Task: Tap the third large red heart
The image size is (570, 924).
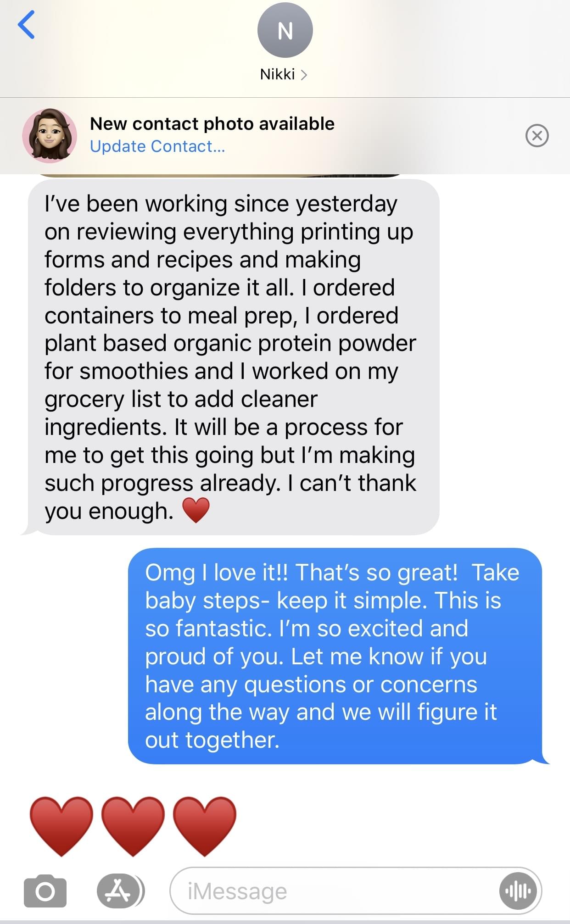Action: coord(205,825)
